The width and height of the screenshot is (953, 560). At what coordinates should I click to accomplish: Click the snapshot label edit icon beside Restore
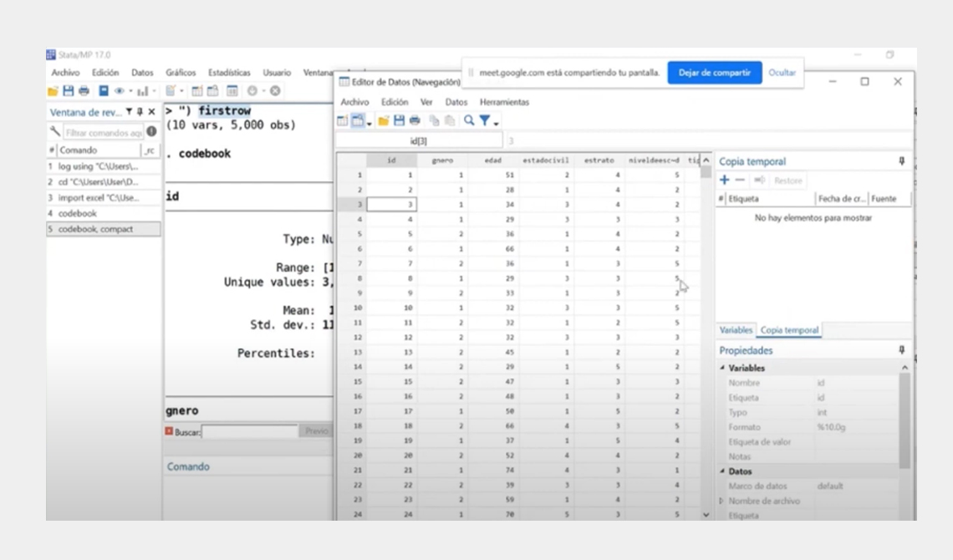coord(760,181)
